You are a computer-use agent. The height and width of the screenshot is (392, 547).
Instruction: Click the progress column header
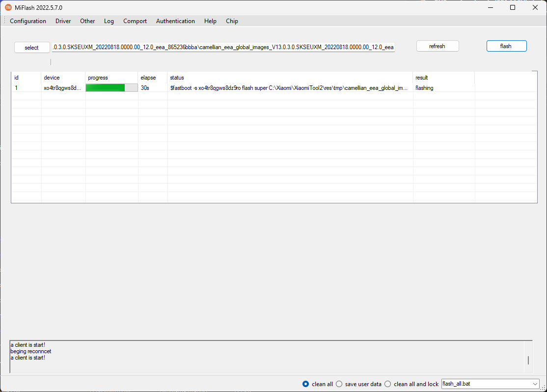point(111,78)
